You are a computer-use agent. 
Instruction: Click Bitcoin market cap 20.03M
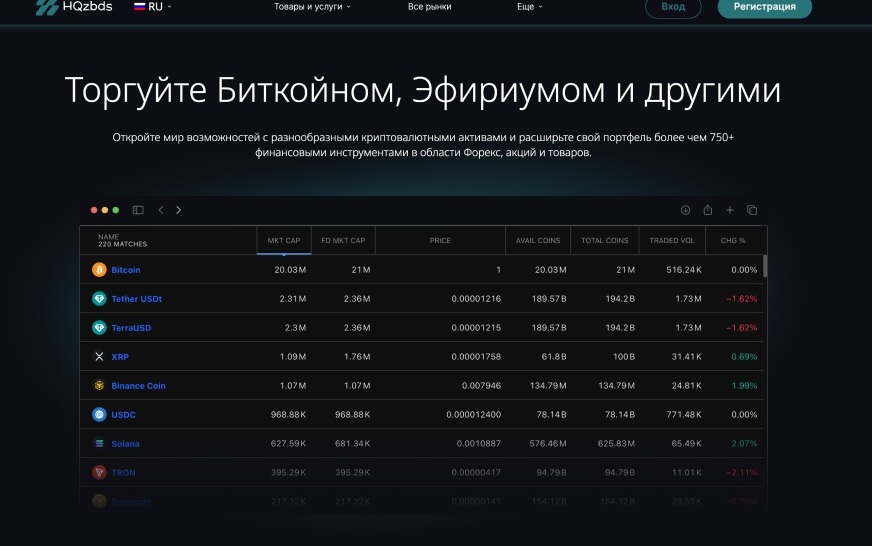pos(290,270)
